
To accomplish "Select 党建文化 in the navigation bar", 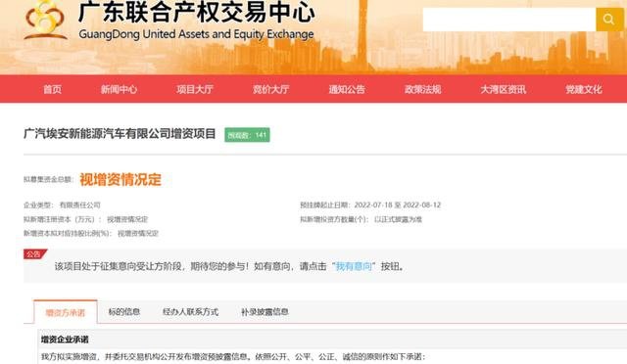I will point(584,89).
